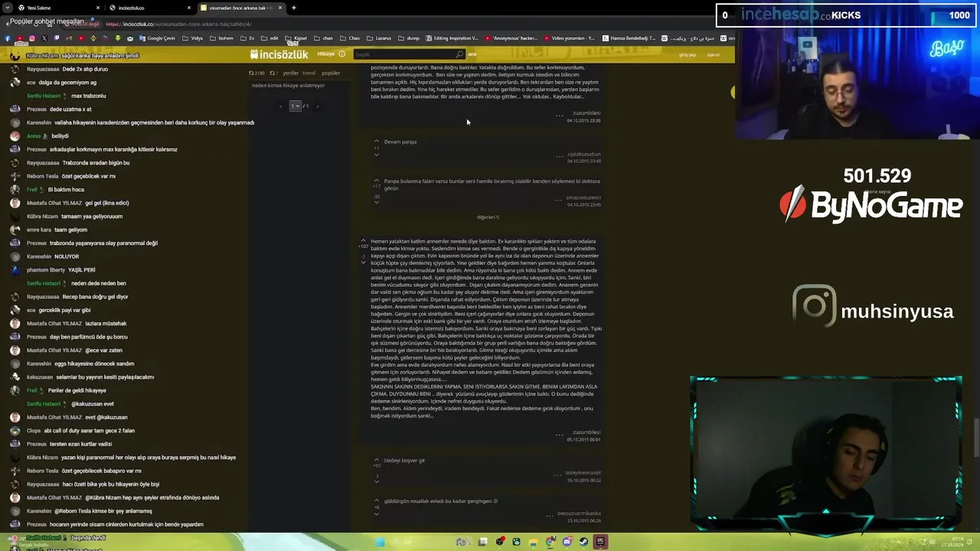This screenshot has height=551, width=980.
Task: Open options menu for amazonluzenci's entry
Action: point(557,199)
